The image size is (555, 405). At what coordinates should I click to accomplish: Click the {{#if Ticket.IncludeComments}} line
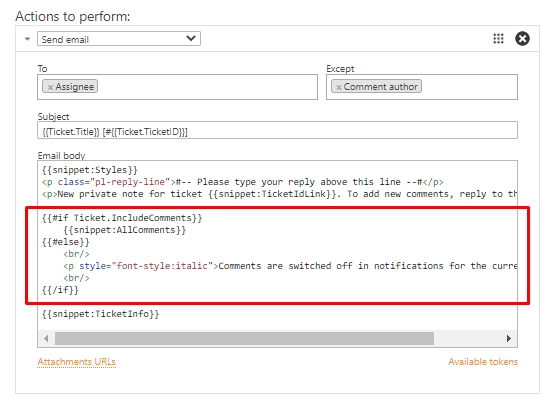point(122,218)
